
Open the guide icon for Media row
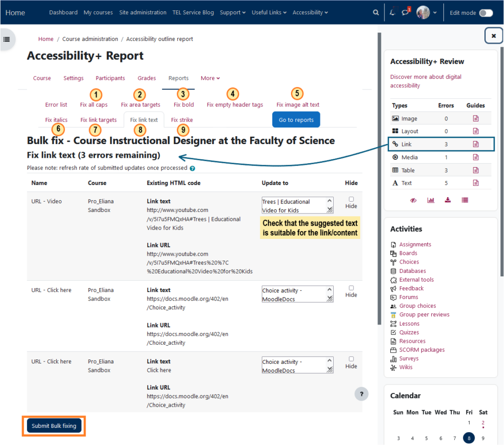point(475,157)
